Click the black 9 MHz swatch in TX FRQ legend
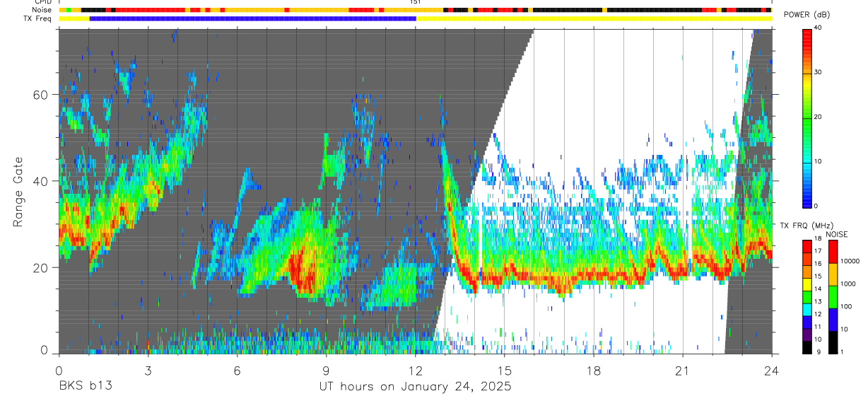 click(807, 347)
